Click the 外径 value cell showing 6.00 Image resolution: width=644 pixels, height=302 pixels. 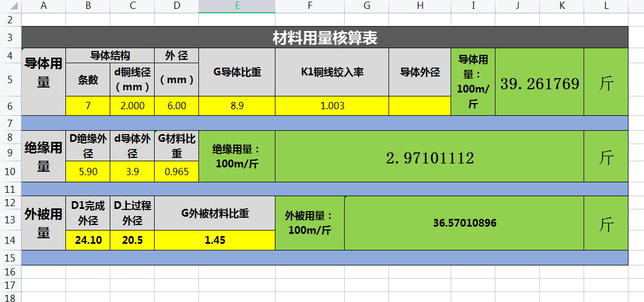click(x=176, y=106)
